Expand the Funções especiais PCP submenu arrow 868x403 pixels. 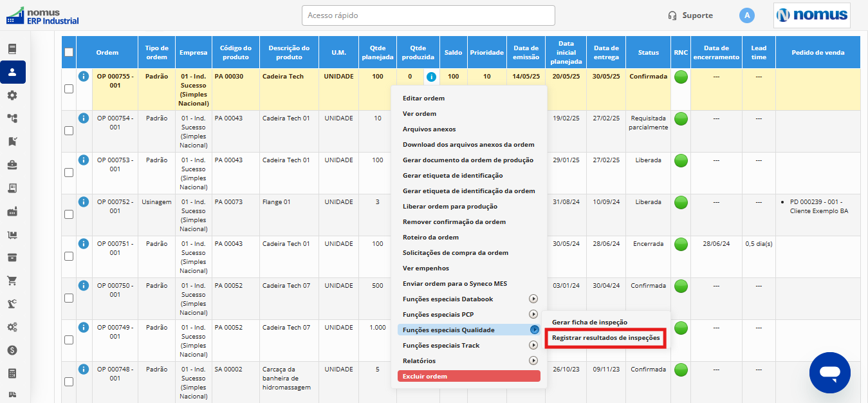tap(533, 314)
